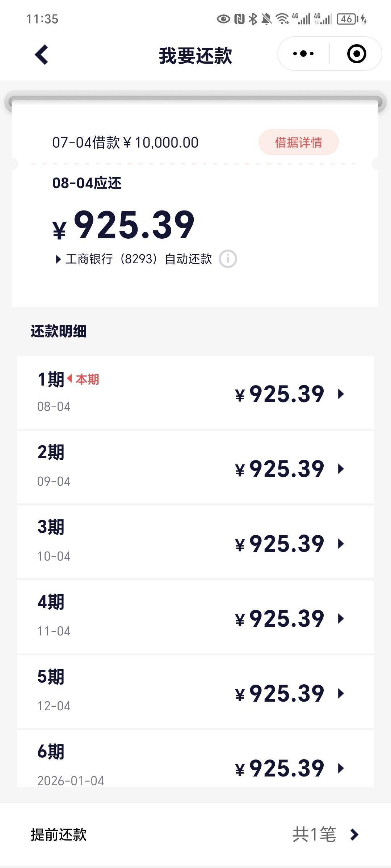Tap the 本期 current period tag
The image size is (391, 868).
point(83,379)
